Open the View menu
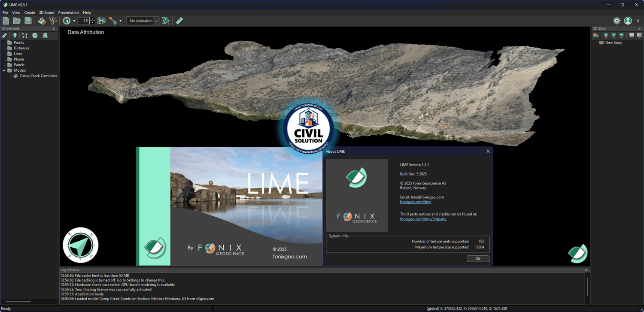Viewport: 644px width, 312px height. [x=16, y=12]
